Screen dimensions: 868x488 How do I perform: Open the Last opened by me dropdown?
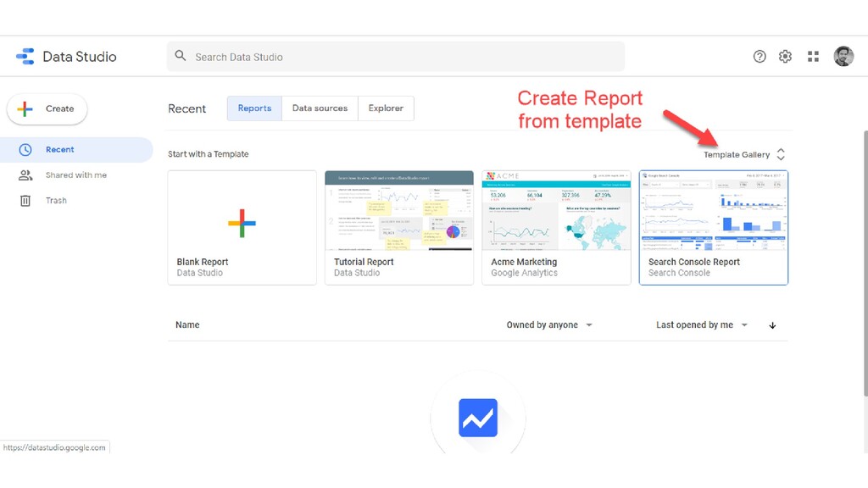[x=702, y=325]
